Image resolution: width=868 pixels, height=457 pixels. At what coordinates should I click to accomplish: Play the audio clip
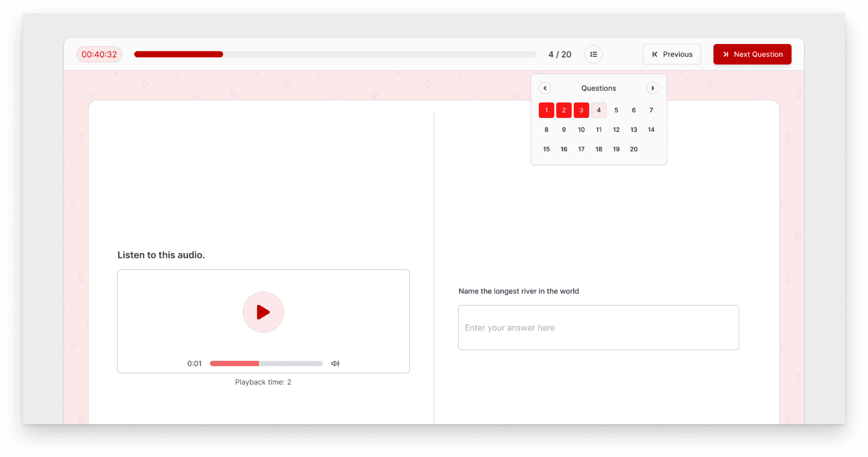263,312
